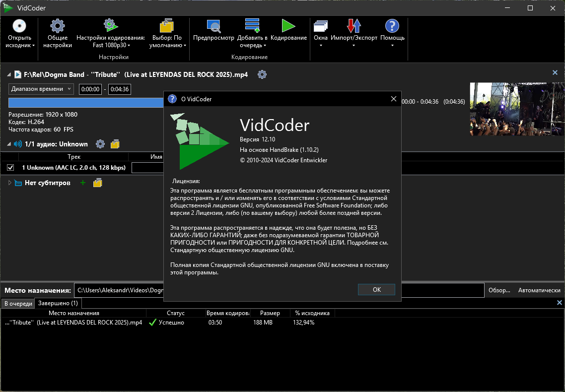Switch to the In queue tab
The image size is (565, 392).
[x=18, y=304]
